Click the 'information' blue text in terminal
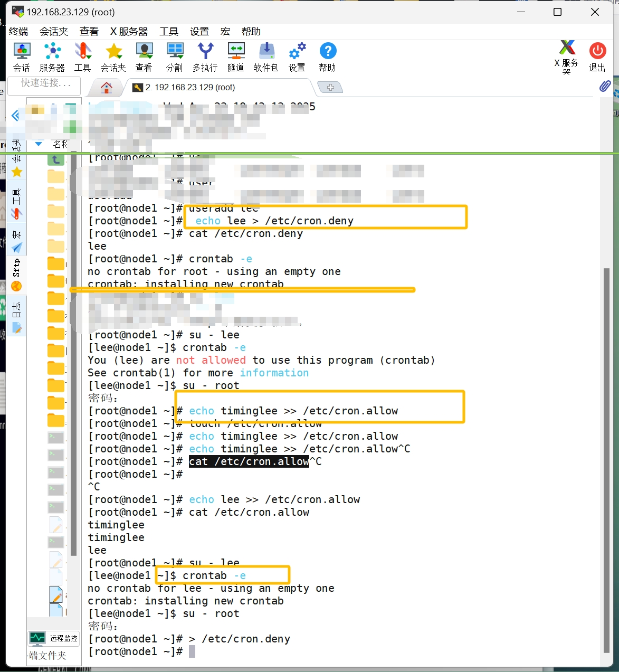This screenshot has height=672, width=619. [274, 373]
